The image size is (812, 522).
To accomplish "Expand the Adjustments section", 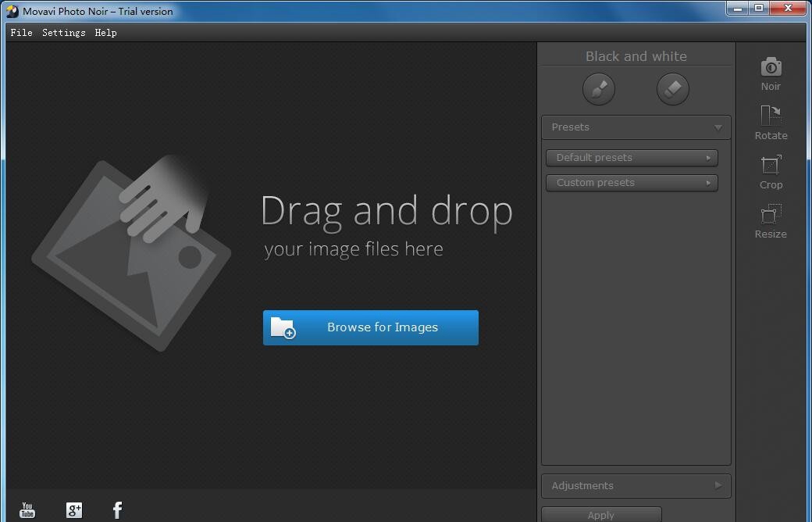I will tap(636, 486).
